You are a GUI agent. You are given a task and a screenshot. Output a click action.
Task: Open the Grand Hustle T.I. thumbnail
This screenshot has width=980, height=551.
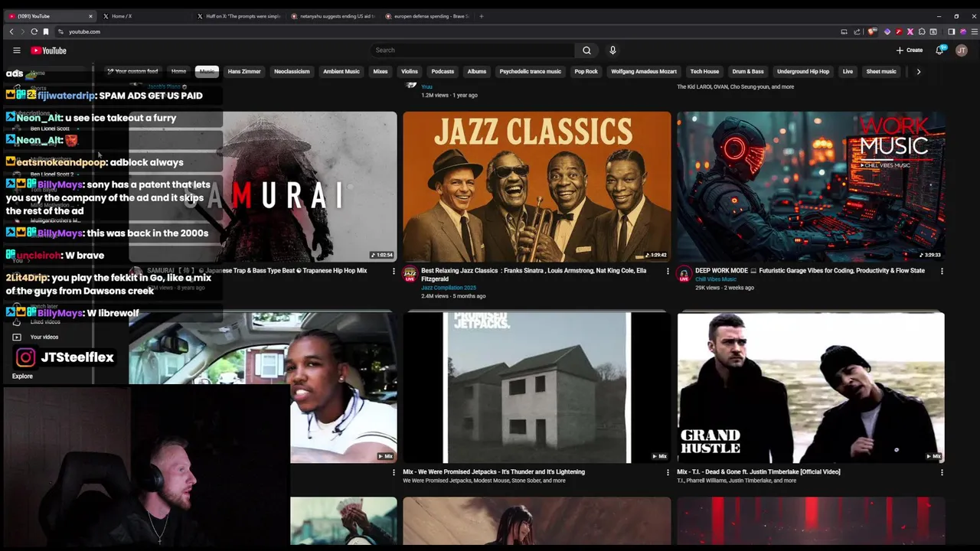[x=811, y=387]
